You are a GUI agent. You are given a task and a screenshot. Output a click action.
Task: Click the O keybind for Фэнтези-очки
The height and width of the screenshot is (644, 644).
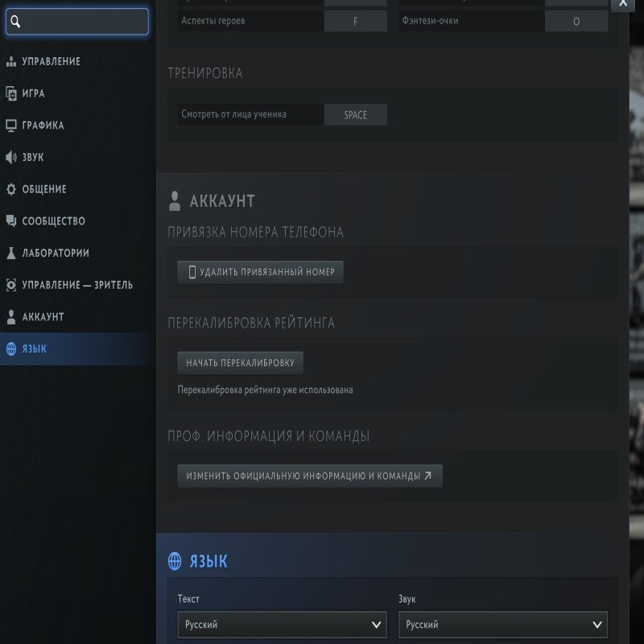pyautogui.click(x=576, y=22)
